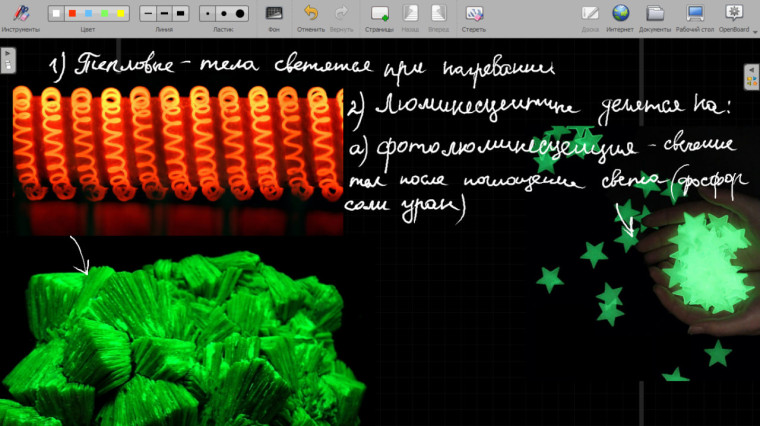The height and width of the screenshot is (426, 760).
Task: Go to previous page with Назад
Action: click(410, 17)
